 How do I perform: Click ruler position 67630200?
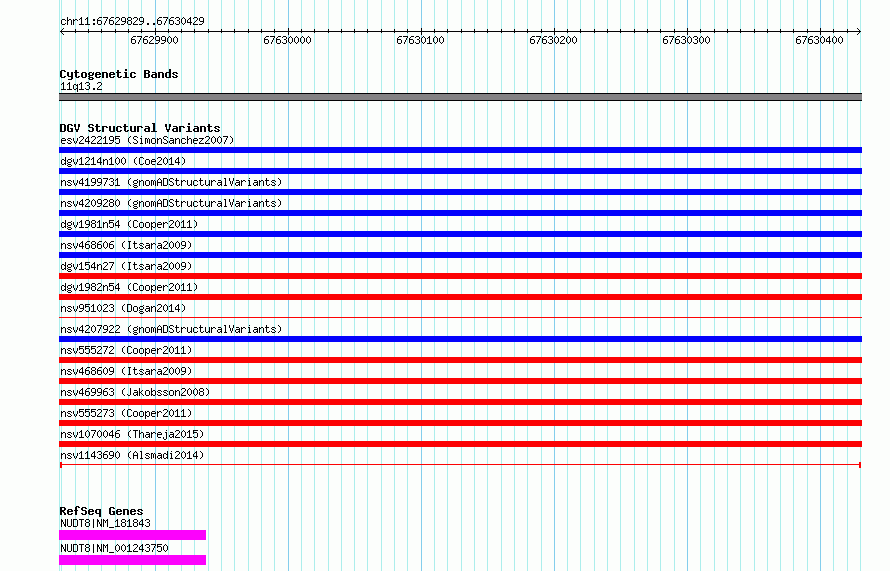click(553, 40)
